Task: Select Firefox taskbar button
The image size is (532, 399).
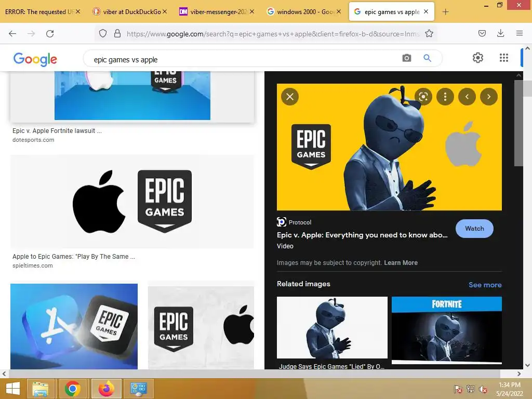Action: pos(106,389)
